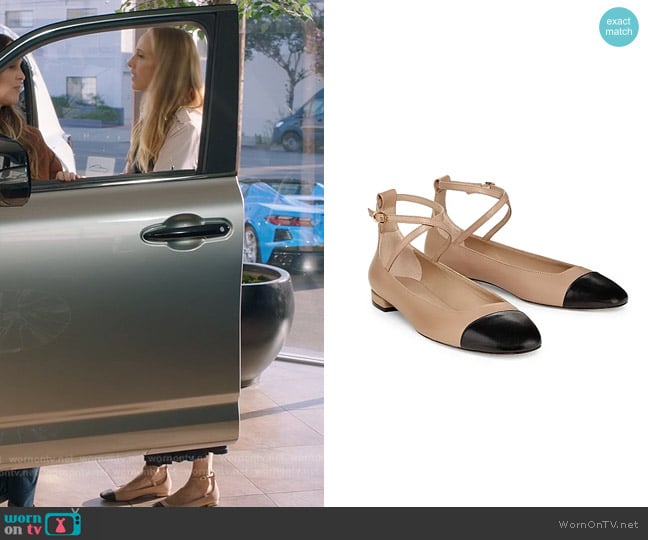Click the black round planter pot
This screenshot has width=648, height=540.
pos(264,318)
